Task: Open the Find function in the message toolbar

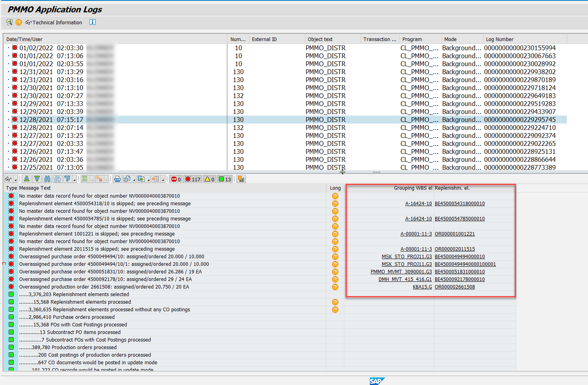Action: click(x=47, y=179)
